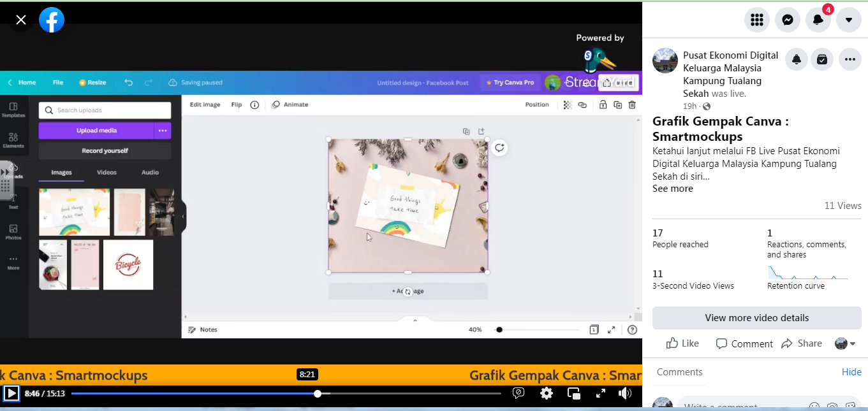This screenshot has height=411, width=868.
Task: Open the post options three-dot menu
Action: (850, 59)
